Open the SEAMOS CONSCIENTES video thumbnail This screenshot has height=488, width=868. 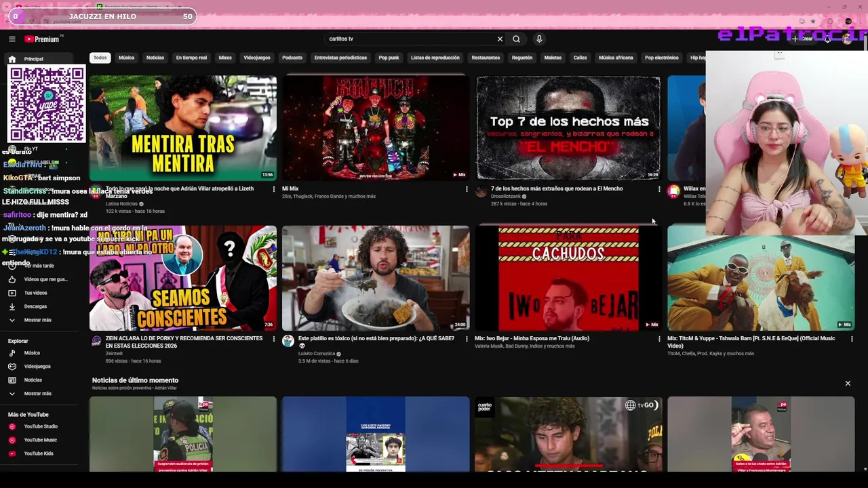[183, 279]
